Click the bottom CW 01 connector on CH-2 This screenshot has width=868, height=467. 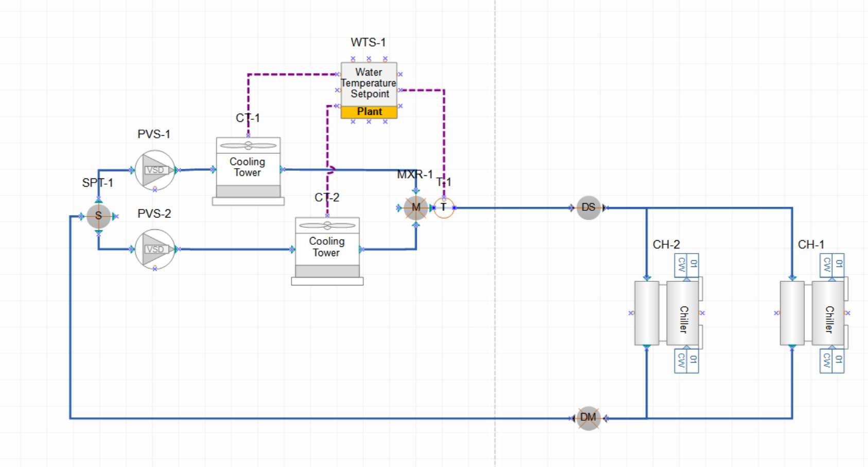point(686,361)
